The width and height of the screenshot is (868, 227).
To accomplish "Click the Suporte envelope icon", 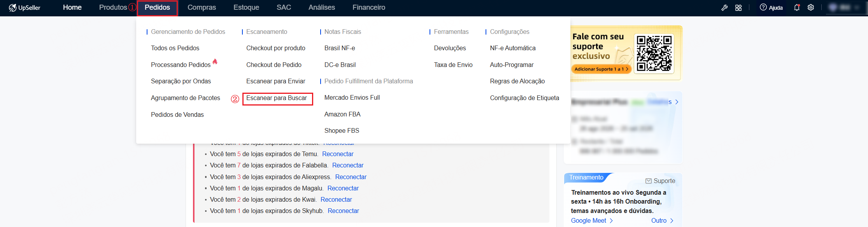I will point(649,181).
